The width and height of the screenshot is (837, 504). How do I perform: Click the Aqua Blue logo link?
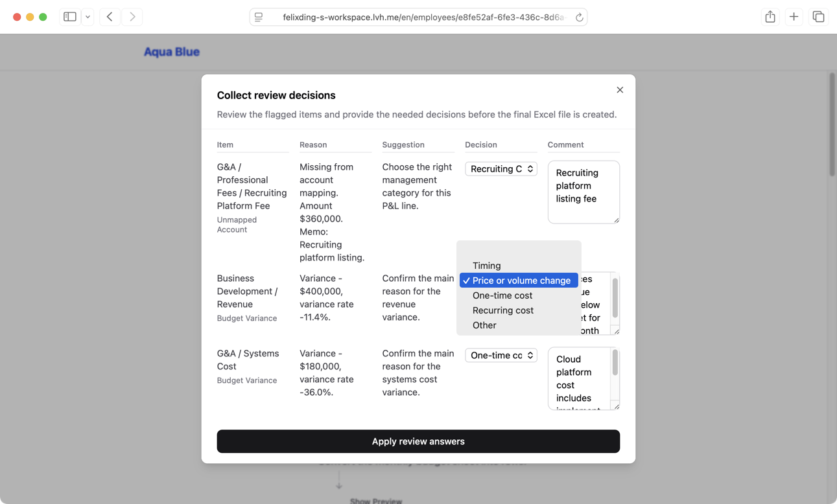point(172,52)
